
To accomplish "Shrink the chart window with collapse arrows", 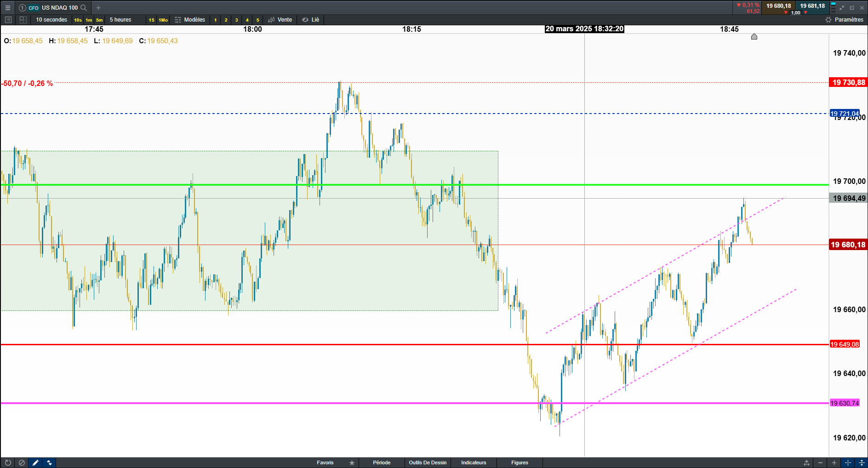I will coord(842,8).
